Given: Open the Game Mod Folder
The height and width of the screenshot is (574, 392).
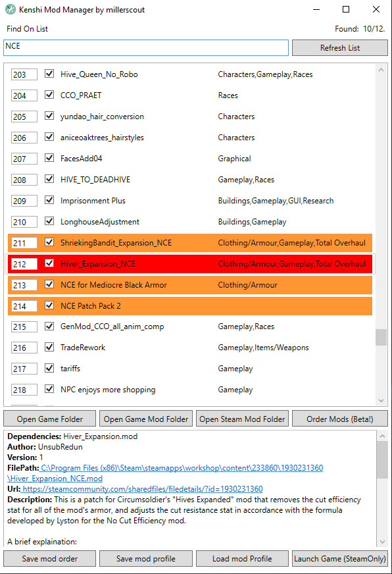Looking at the screenshot, I should pos(146,419).
